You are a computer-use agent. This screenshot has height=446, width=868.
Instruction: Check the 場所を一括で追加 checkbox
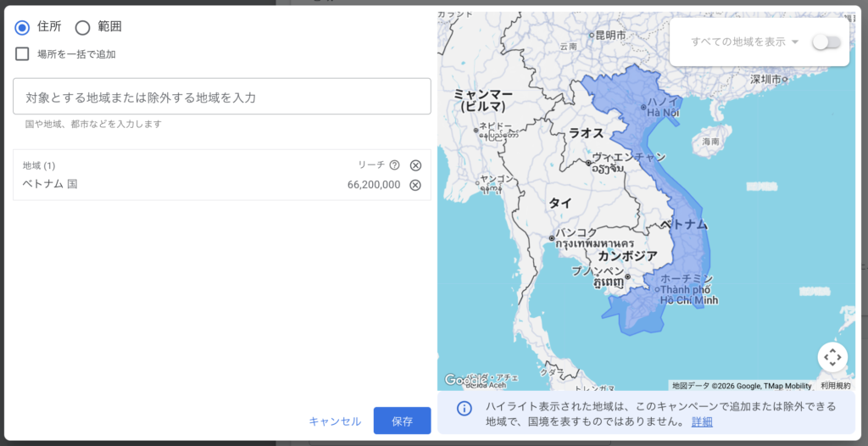coord(22,53)
